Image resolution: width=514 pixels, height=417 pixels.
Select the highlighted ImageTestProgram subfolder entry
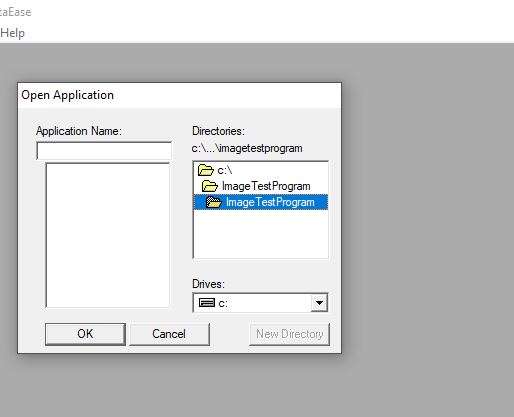click(x=261, y=202)
